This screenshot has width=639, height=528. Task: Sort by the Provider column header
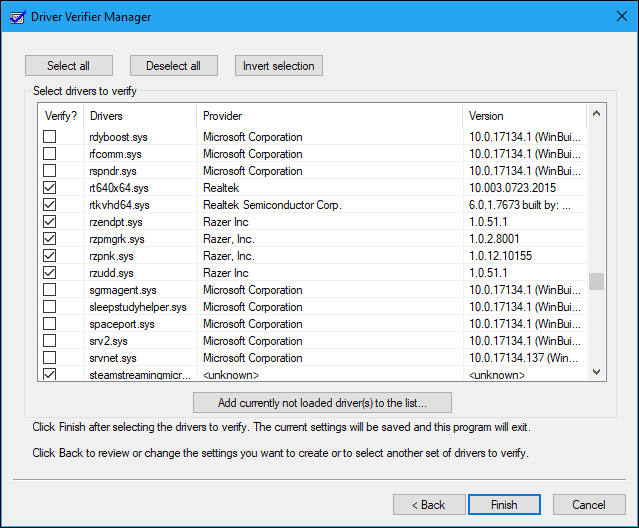329,116
